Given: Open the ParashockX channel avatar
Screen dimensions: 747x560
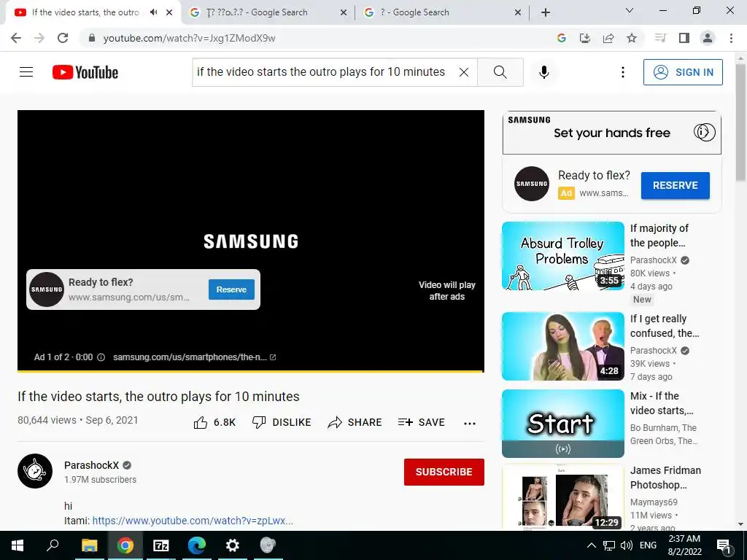Looking at the screenshot, I should (35, 471).
